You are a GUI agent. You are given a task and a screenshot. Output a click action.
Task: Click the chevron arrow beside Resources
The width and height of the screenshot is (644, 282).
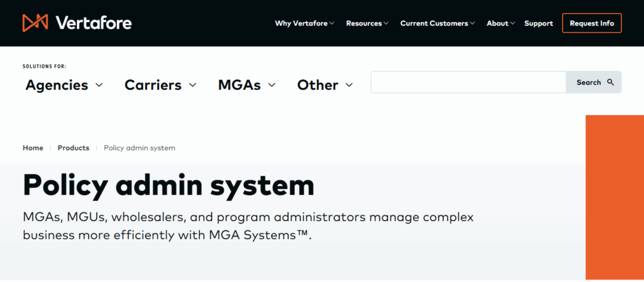(x=386, y=23)
